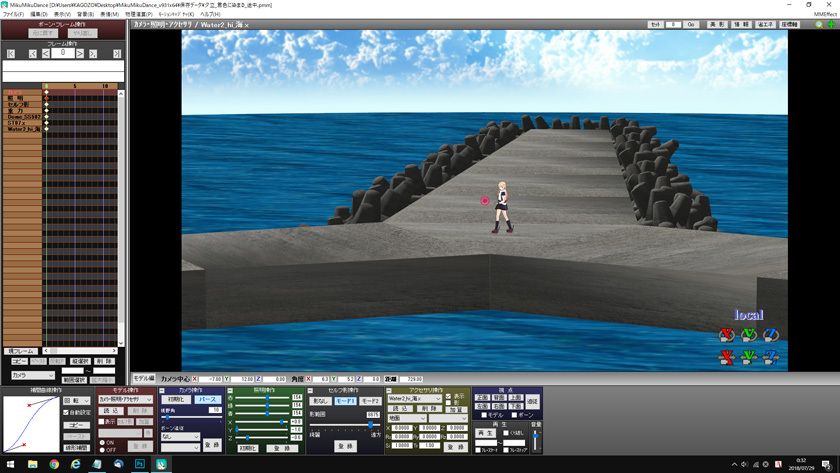Toggle the ボーン checkbox in viewpoint panel
This screenshot has width=840, height=473.
[514, 415]
